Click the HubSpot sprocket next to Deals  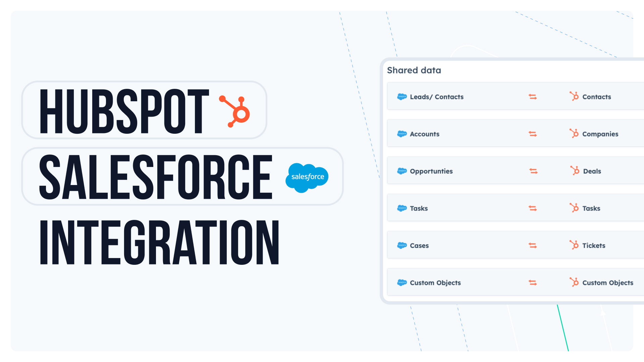[x=574, y=171]
